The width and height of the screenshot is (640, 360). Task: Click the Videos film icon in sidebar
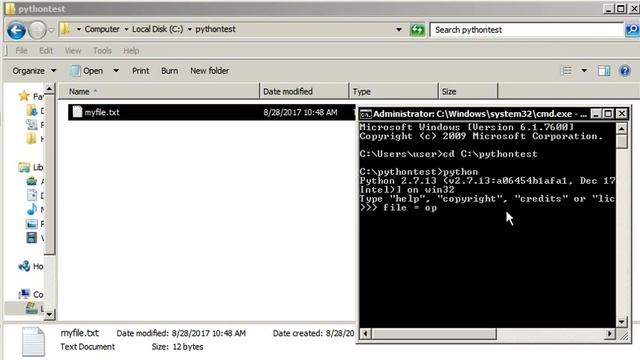pyautogui.click(x=31, y=238)
